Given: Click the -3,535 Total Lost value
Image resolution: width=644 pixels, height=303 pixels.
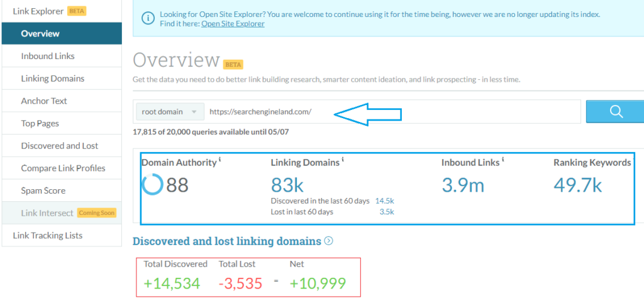Looking at the screenshot, I should tap(240, 284).
